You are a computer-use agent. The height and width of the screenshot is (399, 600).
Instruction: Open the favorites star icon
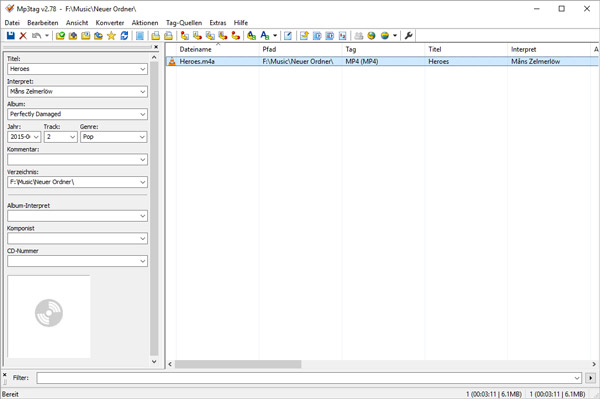[111, 36]
